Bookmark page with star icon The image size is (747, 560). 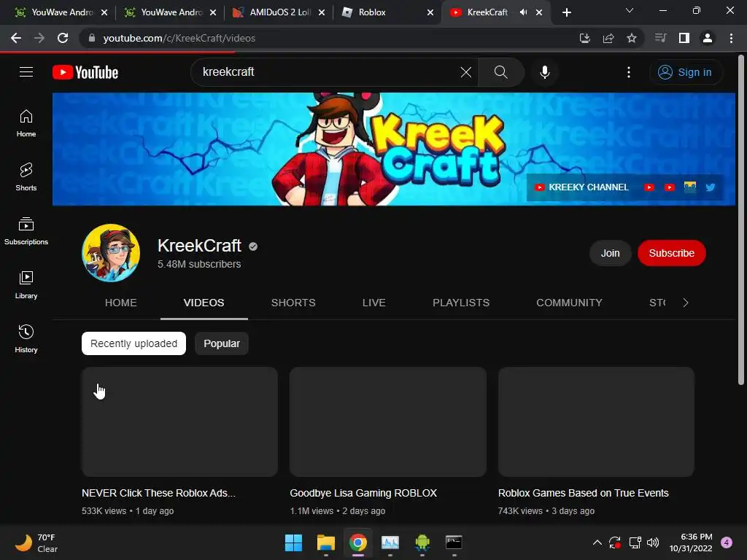[632, 38]
